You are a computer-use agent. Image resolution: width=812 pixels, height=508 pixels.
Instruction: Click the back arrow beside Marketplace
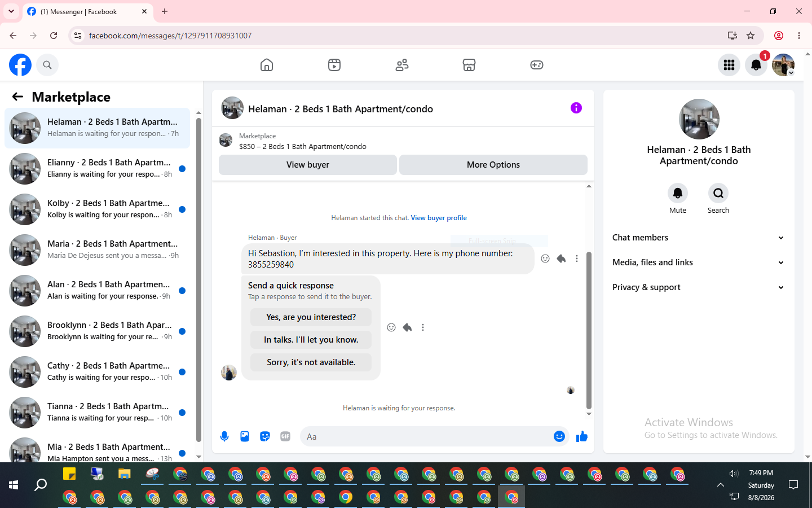(x=17, y=97)
